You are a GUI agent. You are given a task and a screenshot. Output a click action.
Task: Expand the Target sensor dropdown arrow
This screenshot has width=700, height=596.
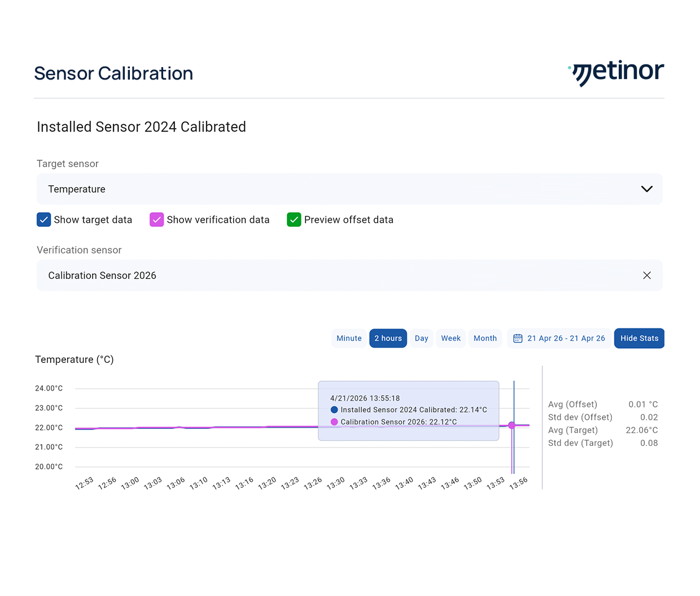click(646, 189)
